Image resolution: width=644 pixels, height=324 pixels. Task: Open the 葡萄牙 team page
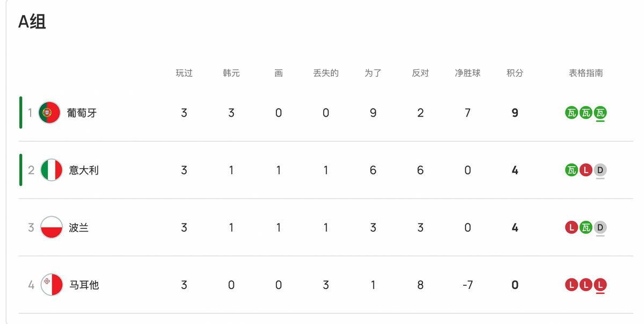point(82,113)
